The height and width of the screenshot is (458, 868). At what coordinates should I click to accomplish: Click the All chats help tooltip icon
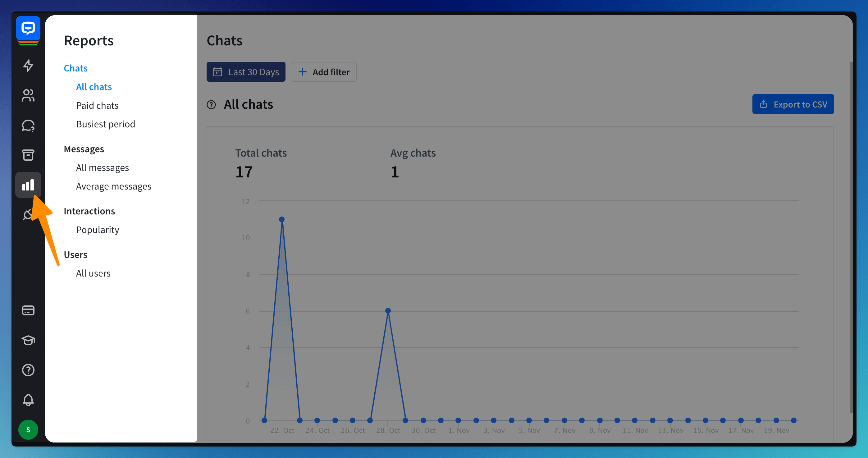(x=211, y=105)
